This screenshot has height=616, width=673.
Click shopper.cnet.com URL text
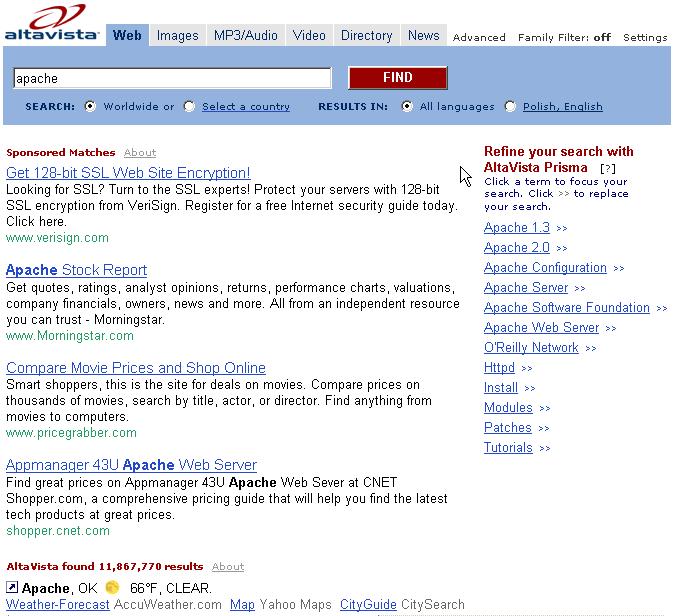click(x=58, y=531)
